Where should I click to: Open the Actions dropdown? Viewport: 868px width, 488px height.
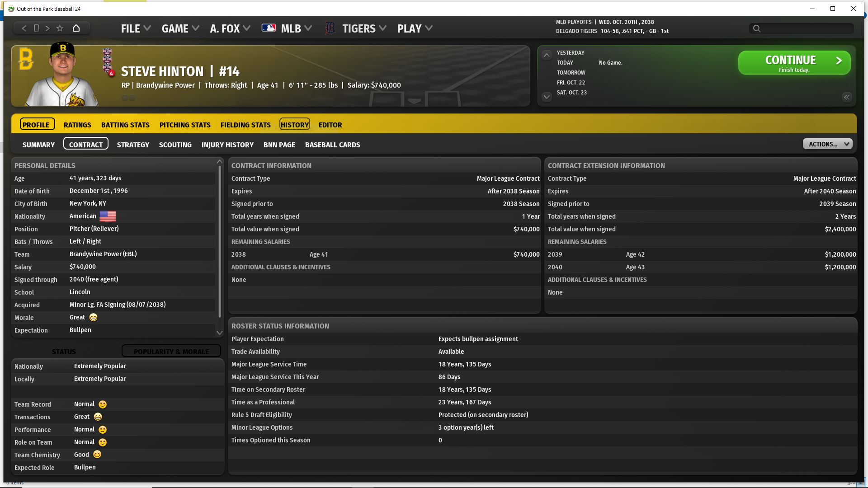tap(827, 144)
